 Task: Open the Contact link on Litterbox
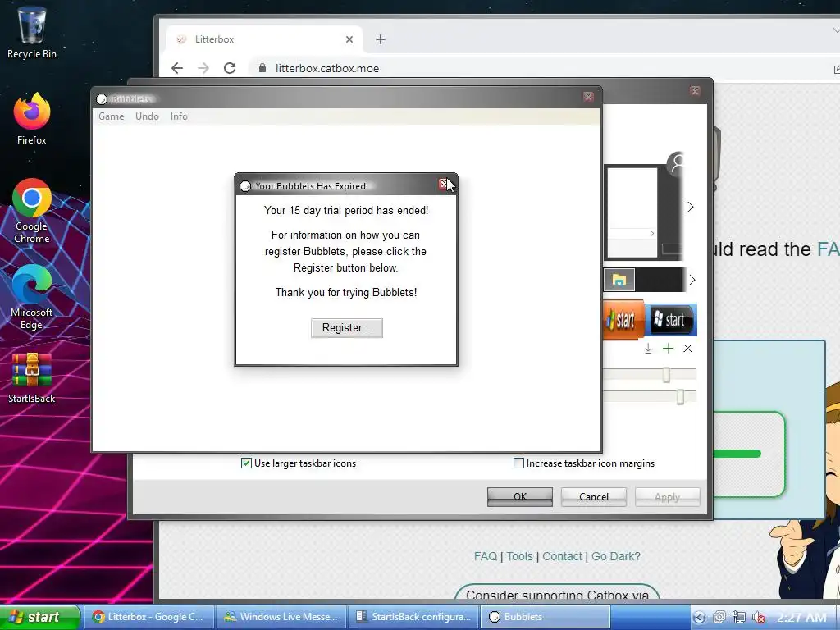tap(562, 556)
